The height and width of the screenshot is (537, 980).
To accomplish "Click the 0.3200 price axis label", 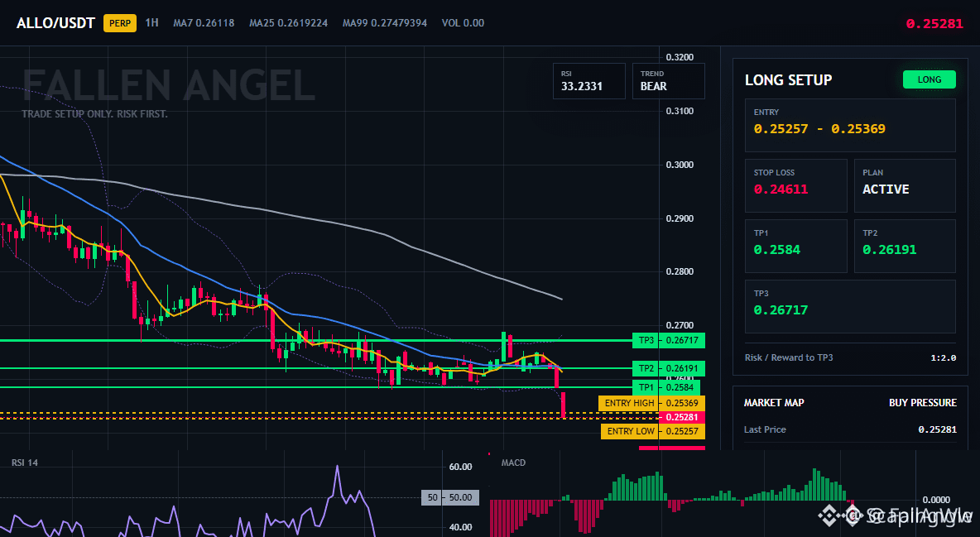I will coord(680,58).
